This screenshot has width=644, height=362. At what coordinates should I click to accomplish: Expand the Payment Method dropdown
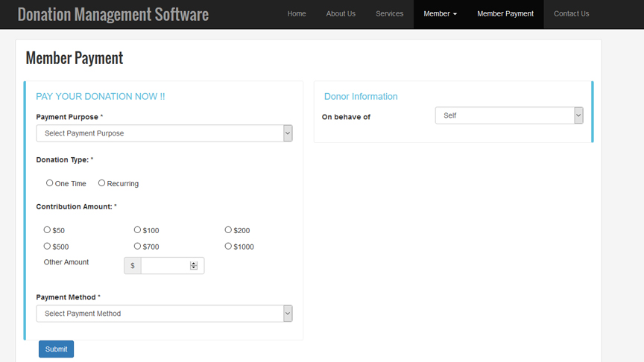pyautogui.click(x=164, y=314)
